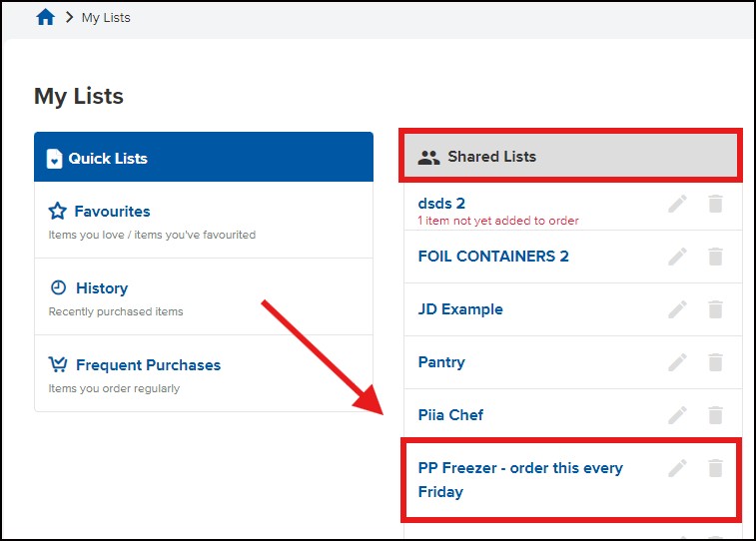Edit the JD Example list
756x541 pixels.
(x=678, y=309)
